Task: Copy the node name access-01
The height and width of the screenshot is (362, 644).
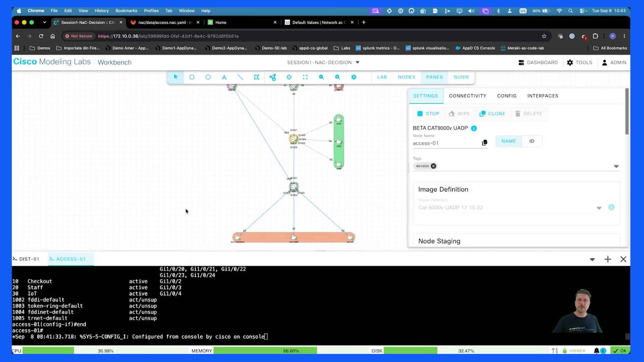Action: (484, 143)
